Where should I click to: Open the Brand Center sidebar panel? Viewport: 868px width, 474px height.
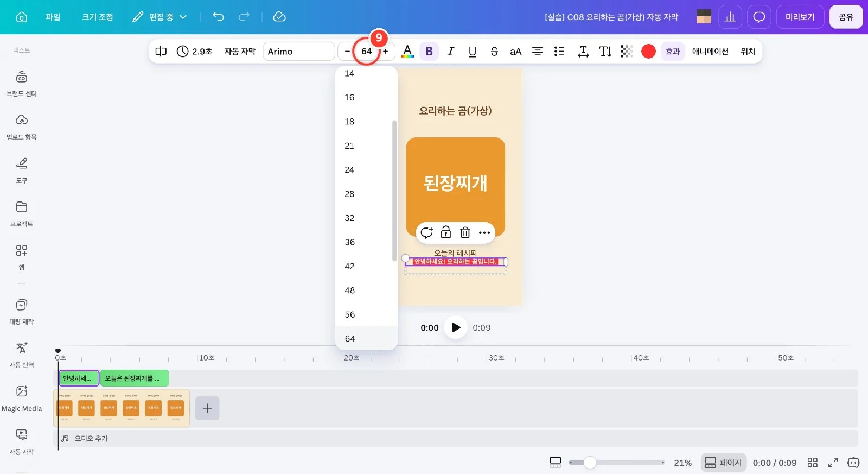pyautogui.click(x=22, y=84)
